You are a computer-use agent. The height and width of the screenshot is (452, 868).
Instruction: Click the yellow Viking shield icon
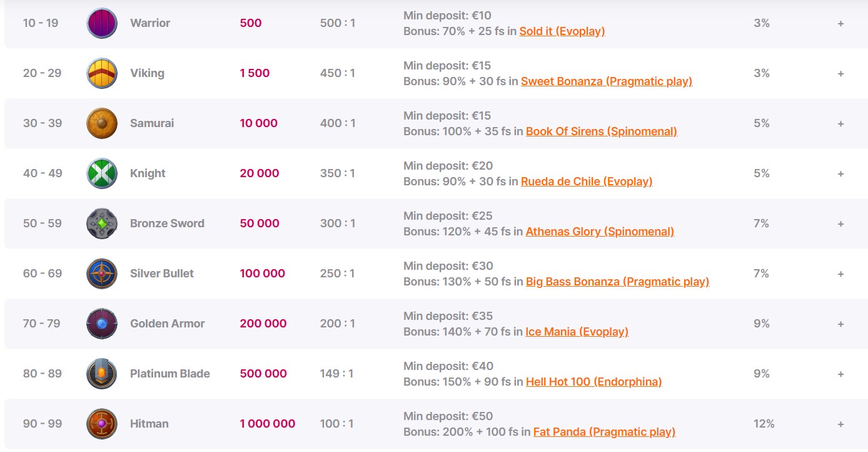pos(102,73)
